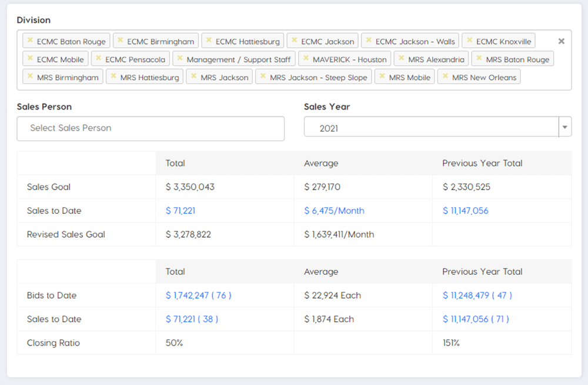
Task: Open the Sales Year dropdown arrow
Action: pos(564,127)
